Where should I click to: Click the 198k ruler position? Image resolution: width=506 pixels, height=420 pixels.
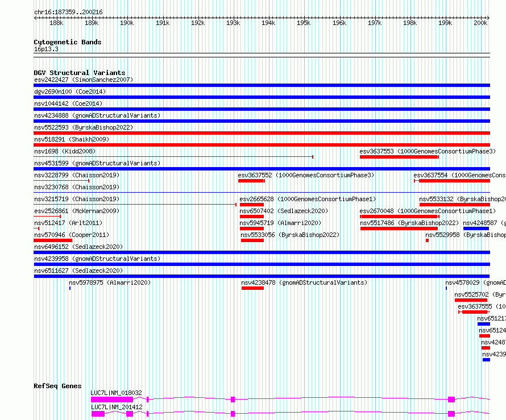point(410,23)
